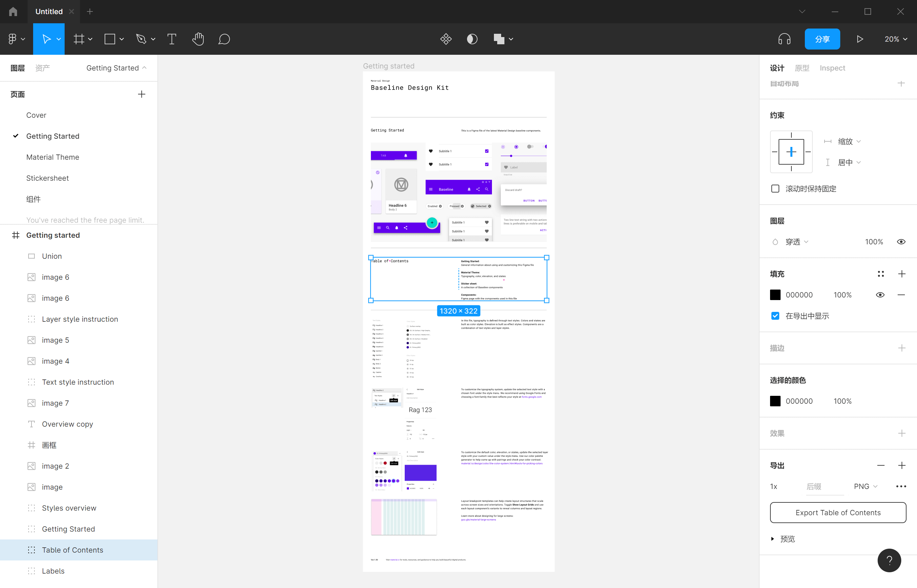Toggle layer visibility eye icon

pyautogui.click(x=901, y=242)
